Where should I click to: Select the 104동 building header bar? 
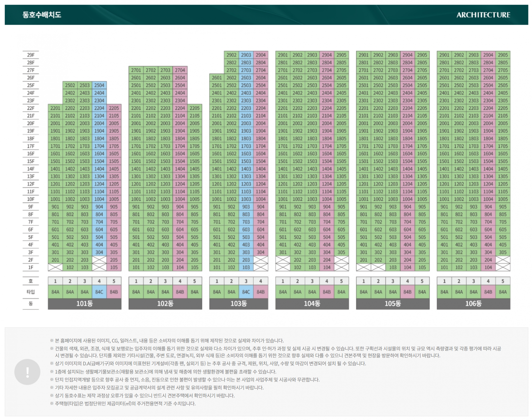coord(312,304)
